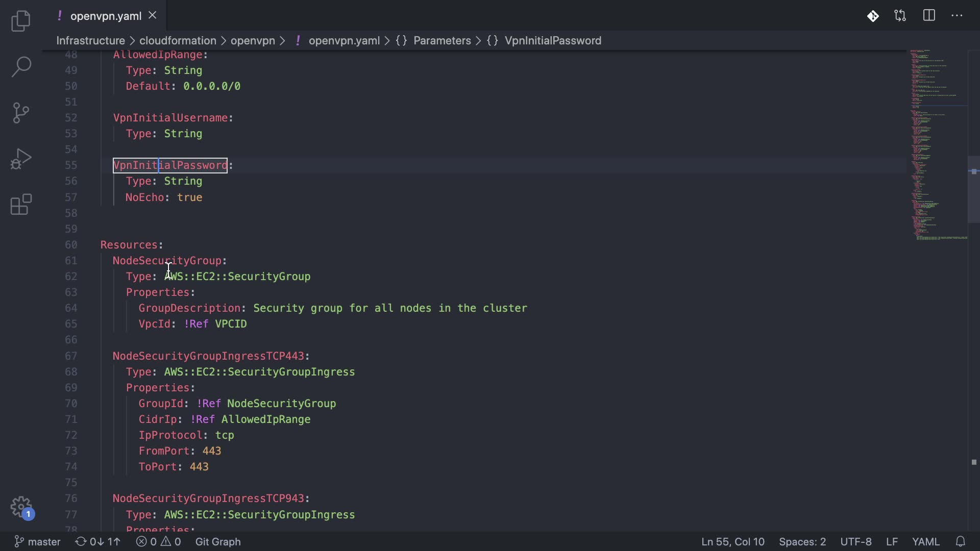Open the More Actions ellipsis menu
The image size is (980, 551).
957,16
